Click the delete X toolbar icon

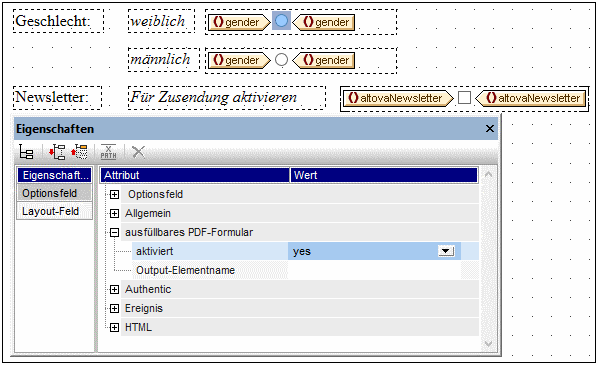coord(138,152)
